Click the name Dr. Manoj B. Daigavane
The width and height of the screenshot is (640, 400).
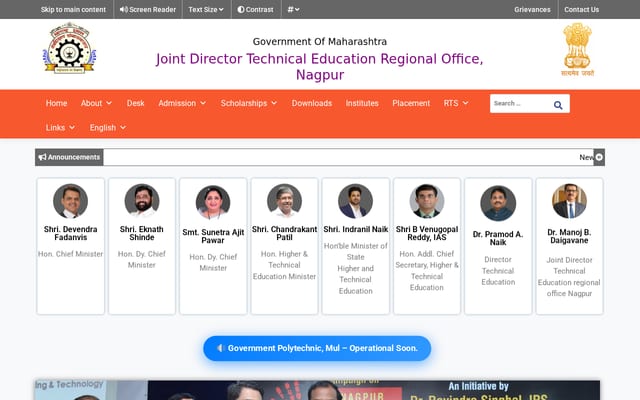point(569,236)
